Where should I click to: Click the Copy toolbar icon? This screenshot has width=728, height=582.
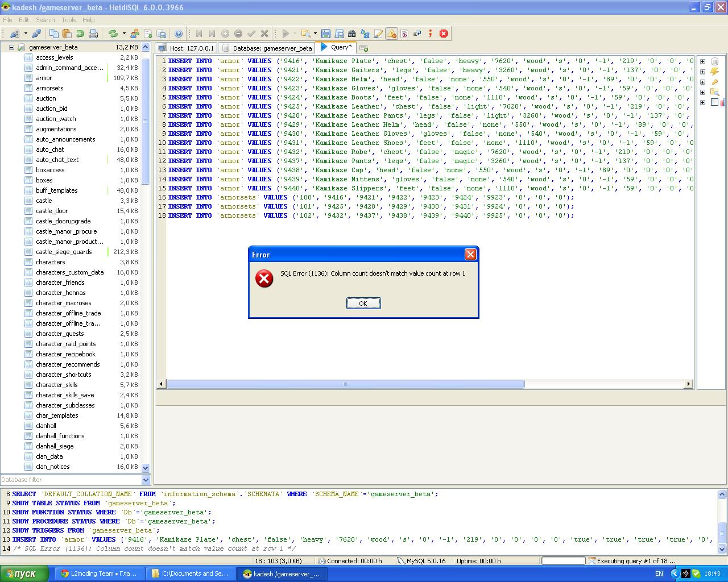[x=54, y=34]
